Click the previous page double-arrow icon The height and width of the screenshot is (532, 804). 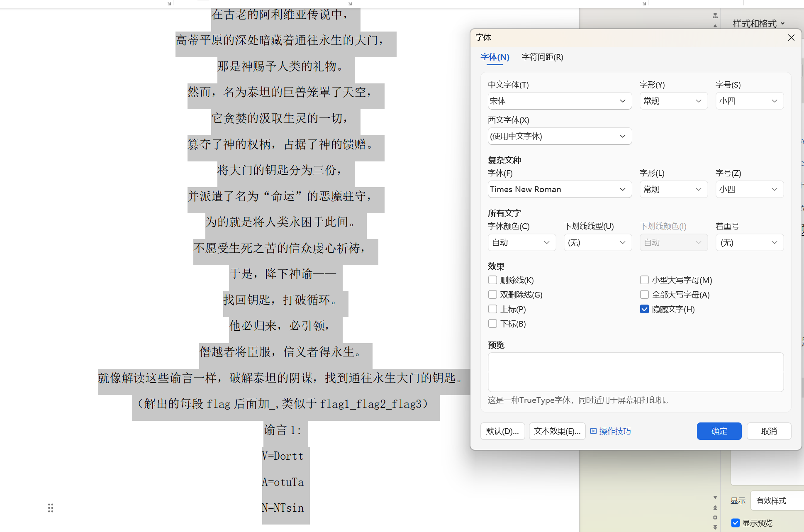pyautogui.click(x=715, y=508)
